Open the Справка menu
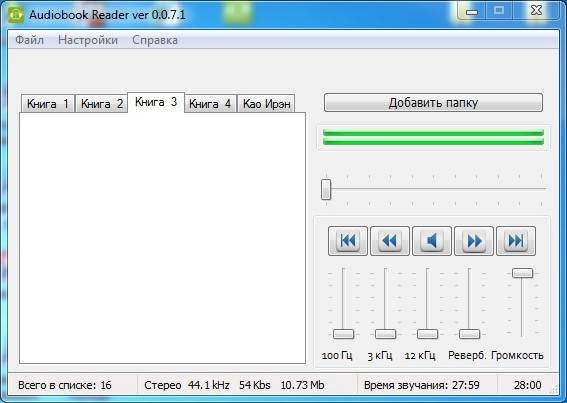Screen dimensions: 567x403 pos(155,40)
